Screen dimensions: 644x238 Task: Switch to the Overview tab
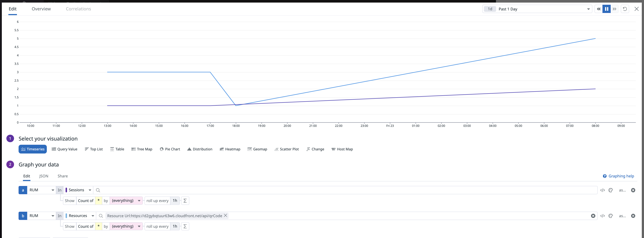click(41, 9)
